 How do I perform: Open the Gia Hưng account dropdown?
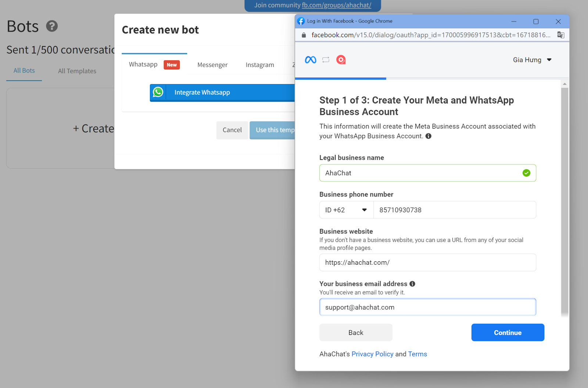click(532, 60)
